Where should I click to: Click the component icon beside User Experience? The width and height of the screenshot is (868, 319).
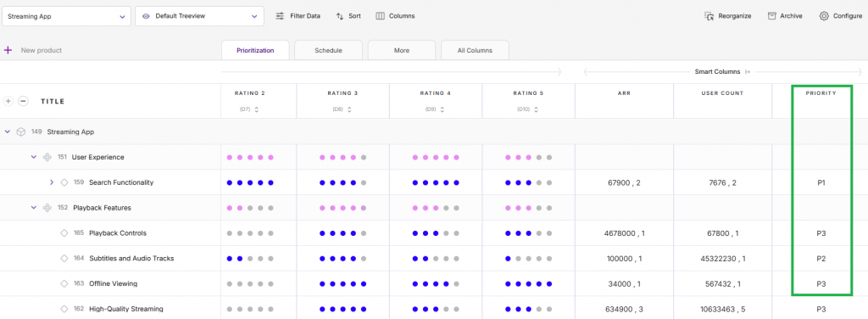tap(47, 157)
